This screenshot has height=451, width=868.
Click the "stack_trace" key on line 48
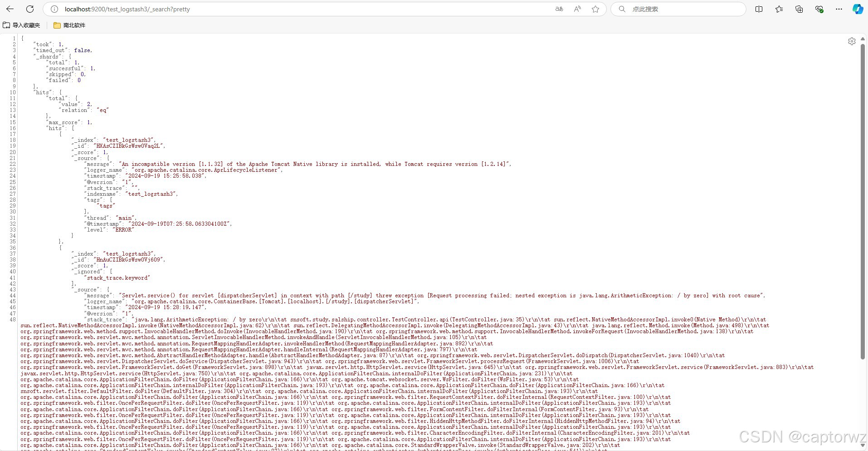click(104, 320)
